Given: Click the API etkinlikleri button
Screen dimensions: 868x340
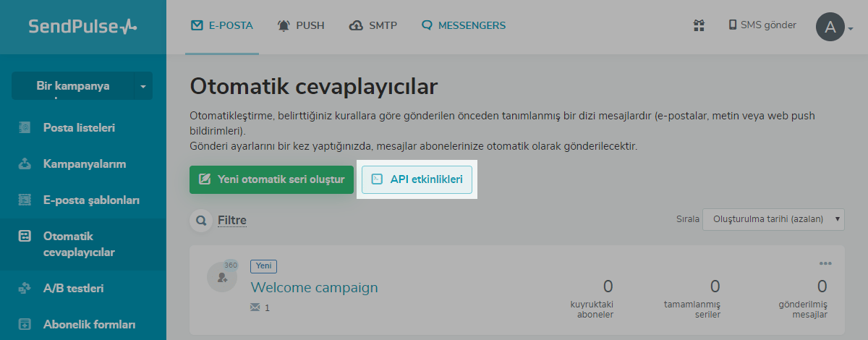Looking at the screenshot, I should [x=417, y=179].
